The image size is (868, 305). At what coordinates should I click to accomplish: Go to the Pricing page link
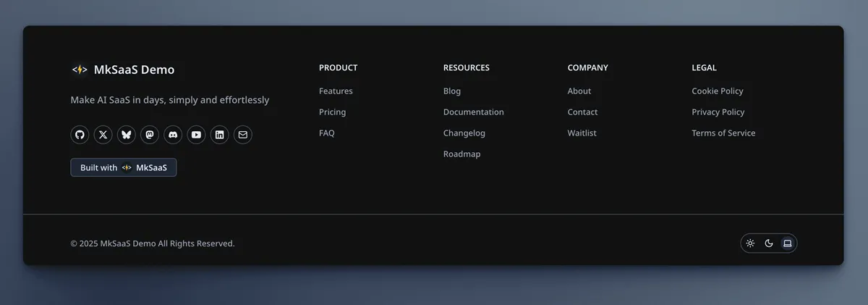(332, 112)
